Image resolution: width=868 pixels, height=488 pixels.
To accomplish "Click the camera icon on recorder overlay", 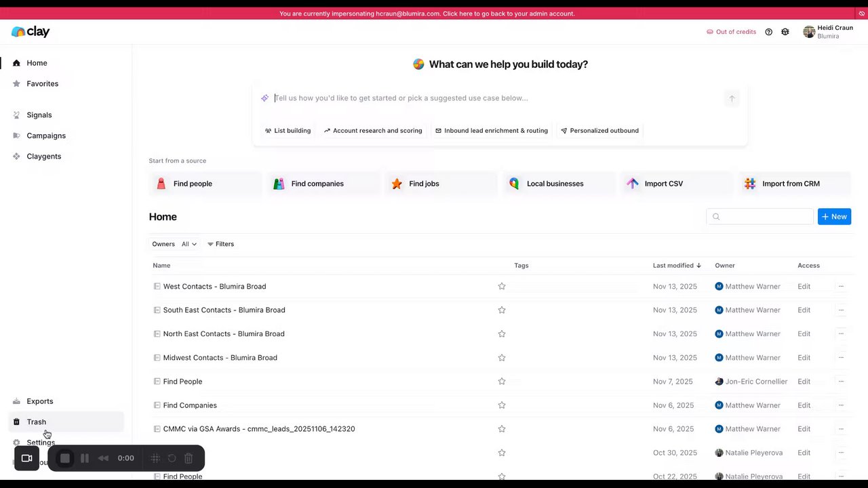I will pos(26,458).
